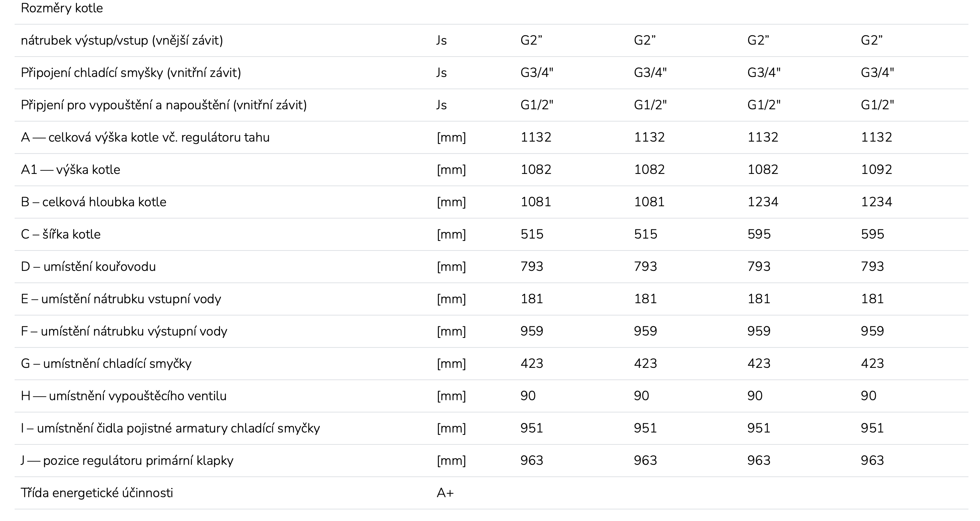980x521 pixels.
Task: Click the Js unit in the nátrubek výstup/vstup row
Action: coord(441,40)
